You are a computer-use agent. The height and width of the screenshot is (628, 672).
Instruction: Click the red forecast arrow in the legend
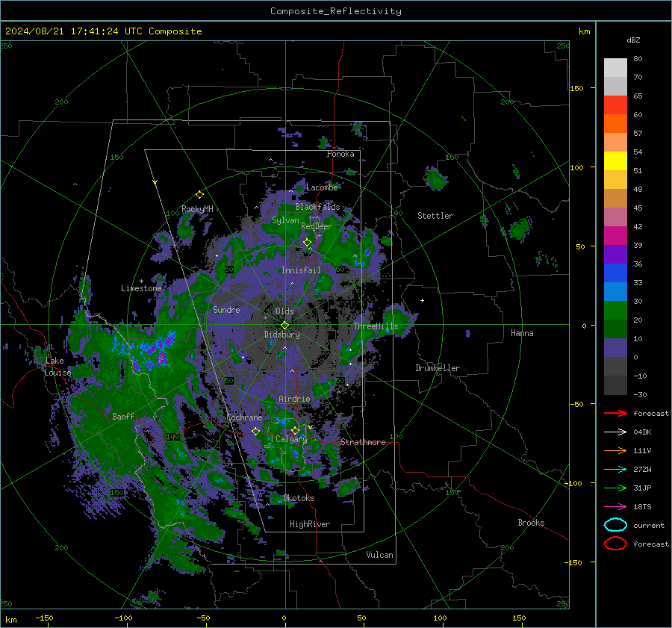coord(615,413)
